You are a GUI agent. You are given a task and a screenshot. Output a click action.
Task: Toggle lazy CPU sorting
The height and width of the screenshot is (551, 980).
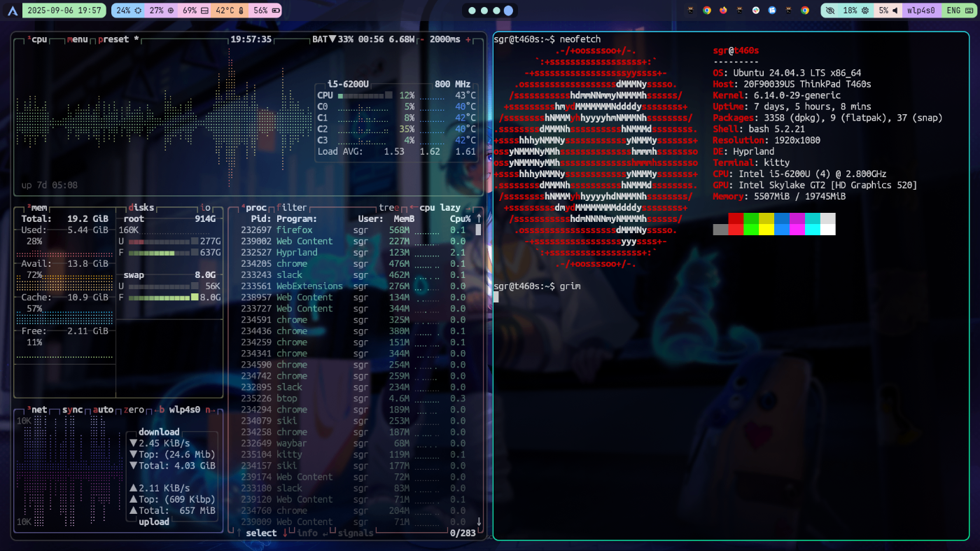pos(451,207)
